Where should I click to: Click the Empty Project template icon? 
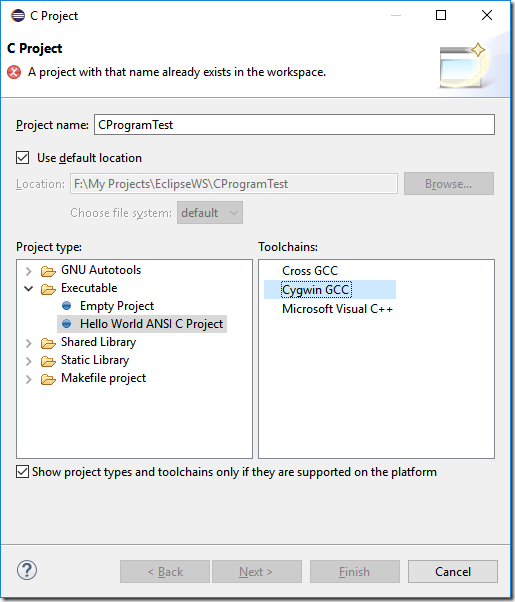pos(66,306)
